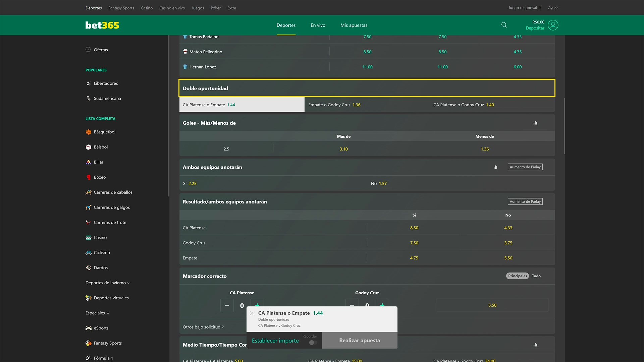This screenshot has width=644, height=362.
Task: Expand Deportes de invierno menu
Action: point(108,283)
